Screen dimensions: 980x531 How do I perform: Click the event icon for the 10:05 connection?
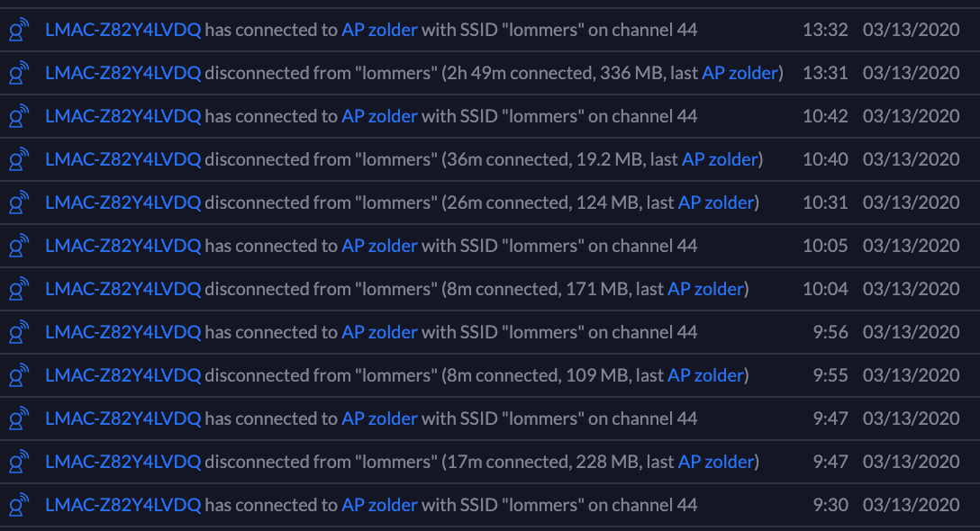[x=19, y=246]
